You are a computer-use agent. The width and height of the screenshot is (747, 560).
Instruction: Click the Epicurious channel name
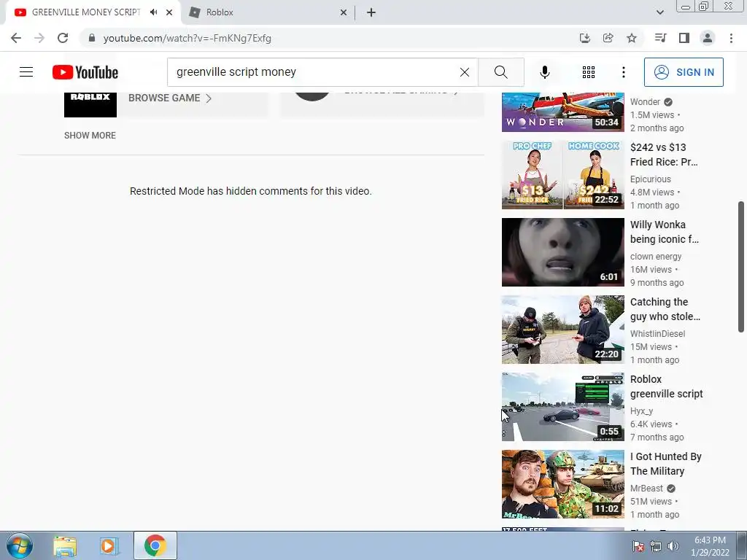[x=650, y=179]
